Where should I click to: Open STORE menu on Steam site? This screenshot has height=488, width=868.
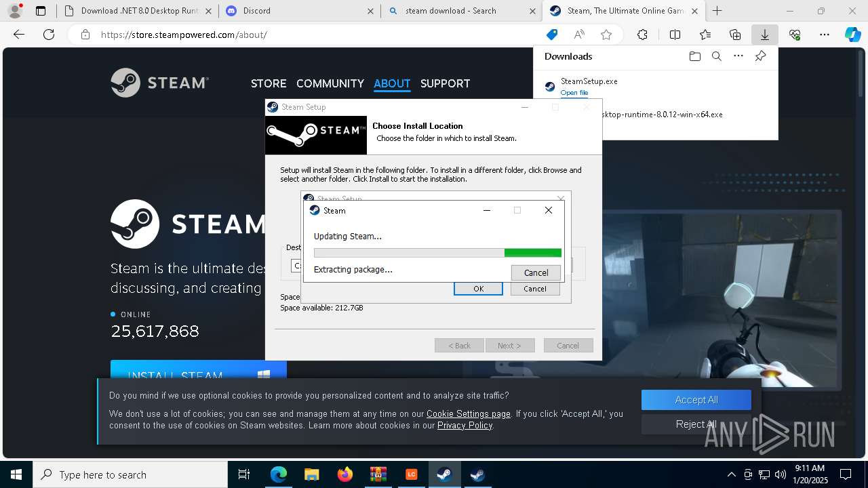pyautogui.click(x=269, y=83)
